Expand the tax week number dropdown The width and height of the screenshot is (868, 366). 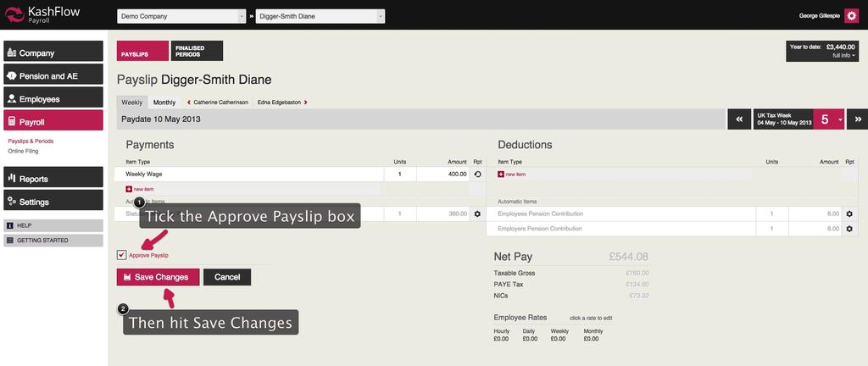coord(840,120)
